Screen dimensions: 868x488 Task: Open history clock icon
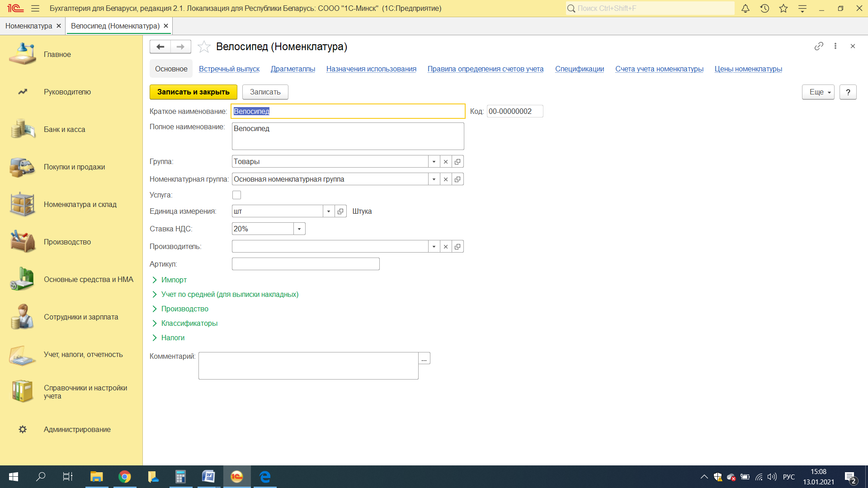[764, 8]
